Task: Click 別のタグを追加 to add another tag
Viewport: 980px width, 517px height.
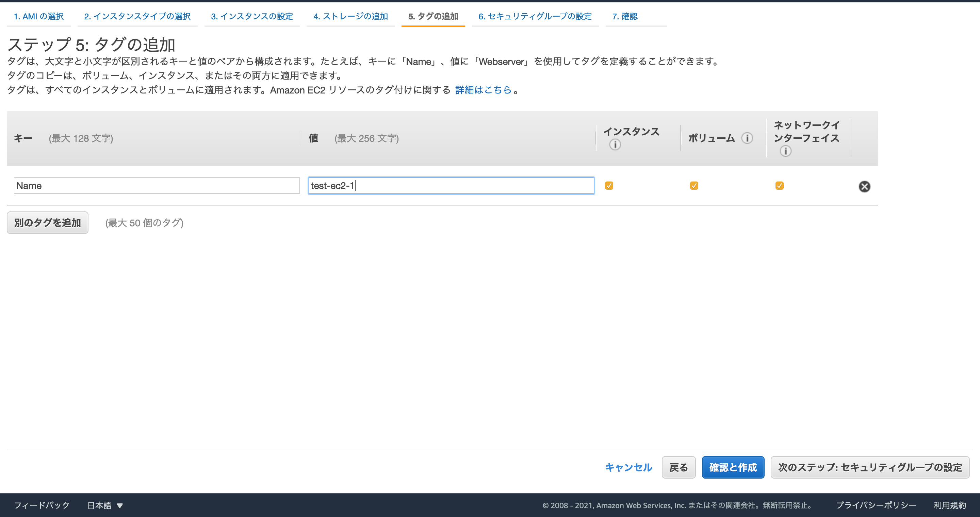Action: pyautogui.click(x=47, y=222)
